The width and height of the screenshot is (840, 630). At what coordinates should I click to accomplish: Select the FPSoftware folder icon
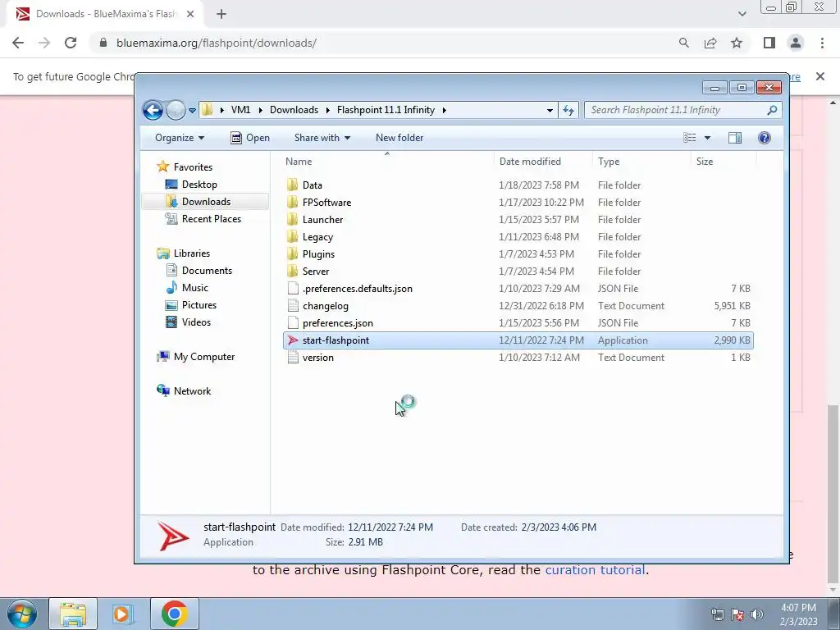pos(293,202)
